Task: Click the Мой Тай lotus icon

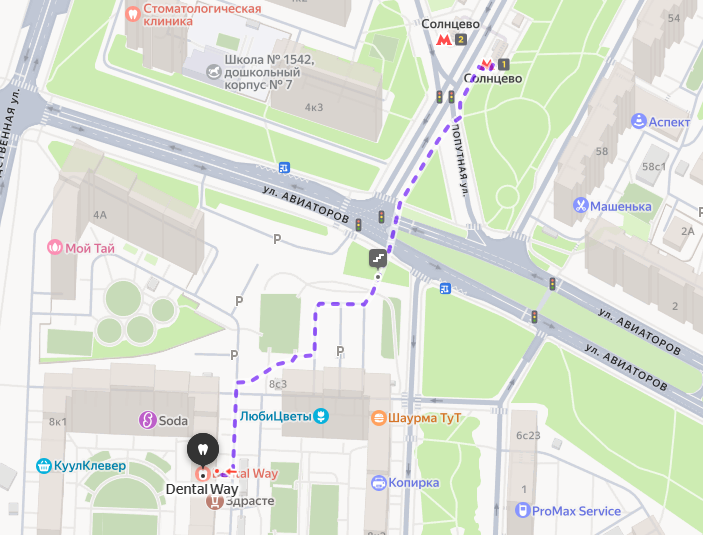Action: tap(55, 248)
